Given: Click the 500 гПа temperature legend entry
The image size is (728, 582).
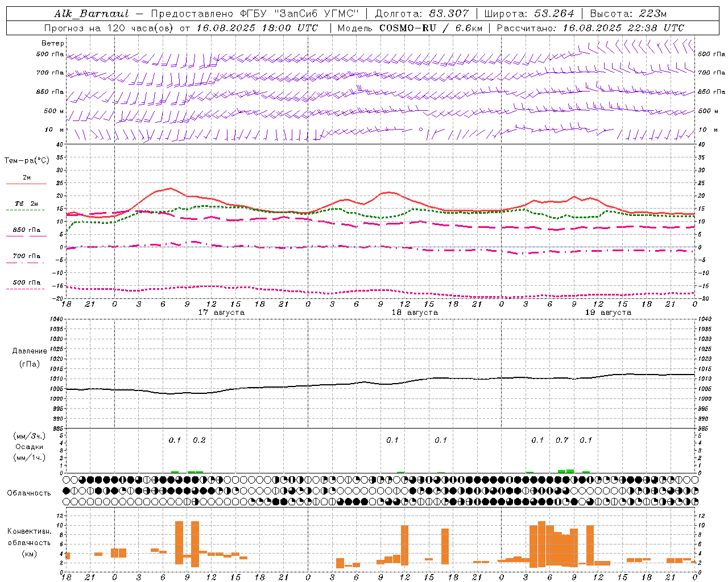Looking at the screenshot, I should pyautogui.click(x=26, y=282).
